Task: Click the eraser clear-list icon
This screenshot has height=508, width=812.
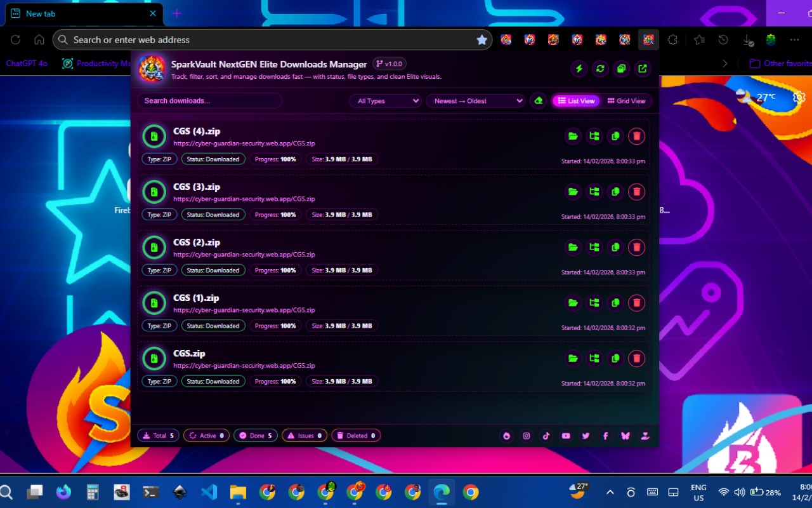Action: coord(539,100)
